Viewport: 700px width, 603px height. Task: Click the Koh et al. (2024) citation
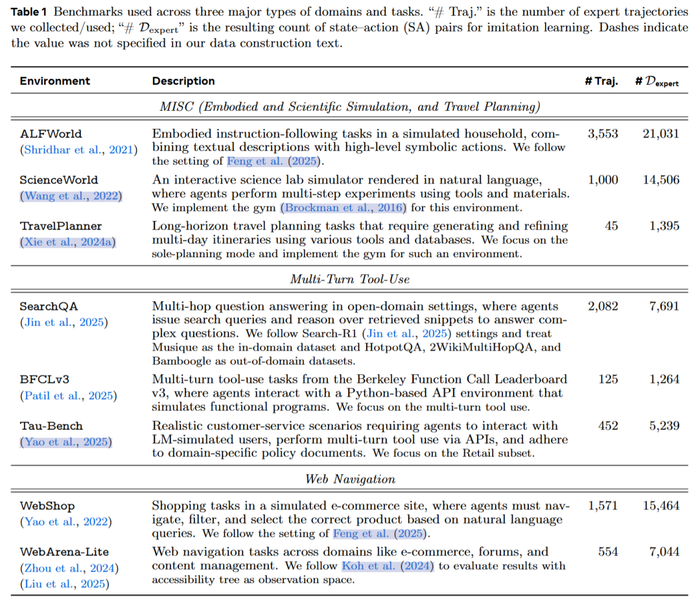388,567
